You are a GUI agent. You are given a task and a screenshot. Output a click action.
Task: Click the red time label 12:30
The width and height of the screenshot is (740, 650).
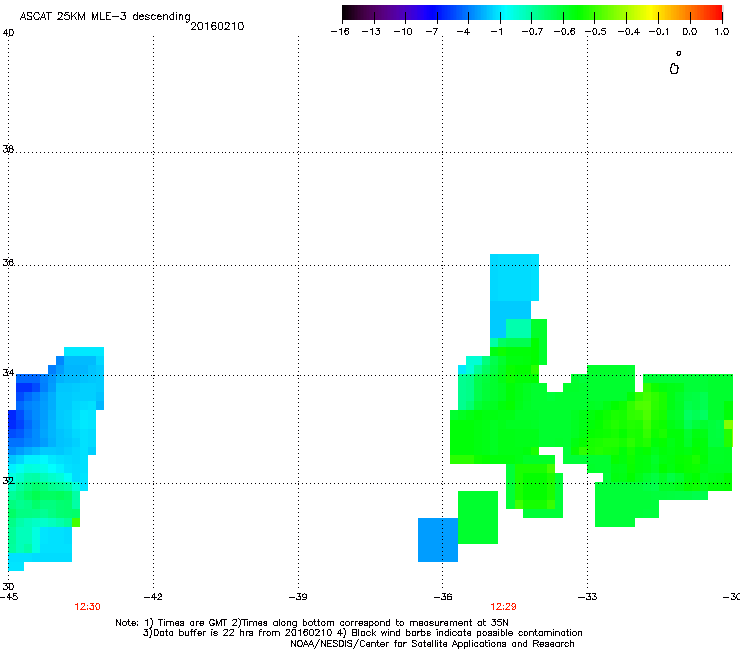[x=87, y=607]
